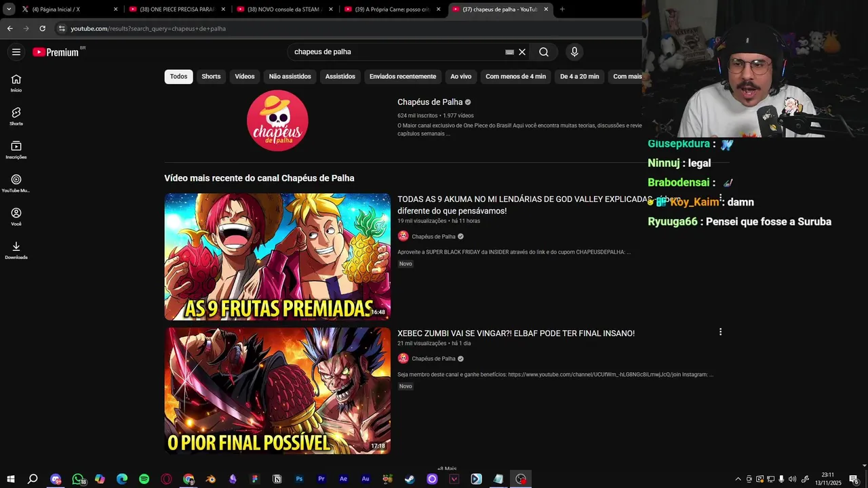
Task: Open the notification center with 6 badge
Action: (854, 480)
